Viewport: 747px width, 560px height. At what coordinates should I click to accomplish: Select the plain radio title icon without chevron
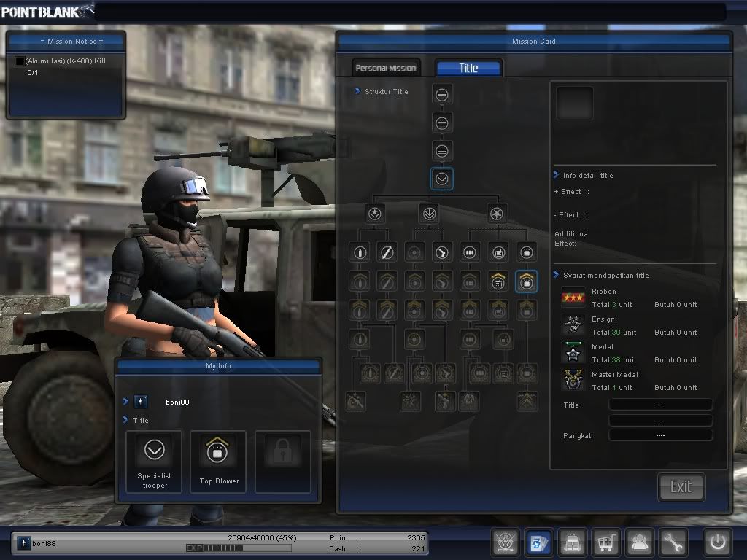click(498, 253)
